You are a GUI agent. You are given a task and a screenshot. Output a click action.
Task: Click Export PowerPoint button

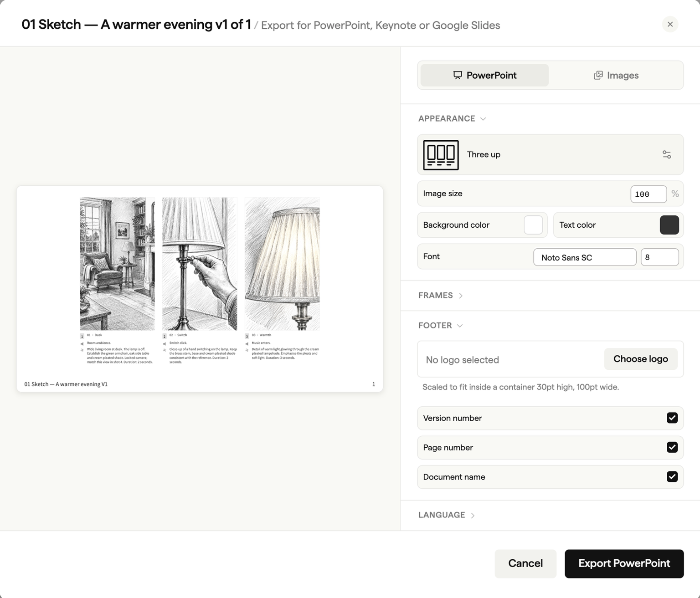(x=624, y=563)
